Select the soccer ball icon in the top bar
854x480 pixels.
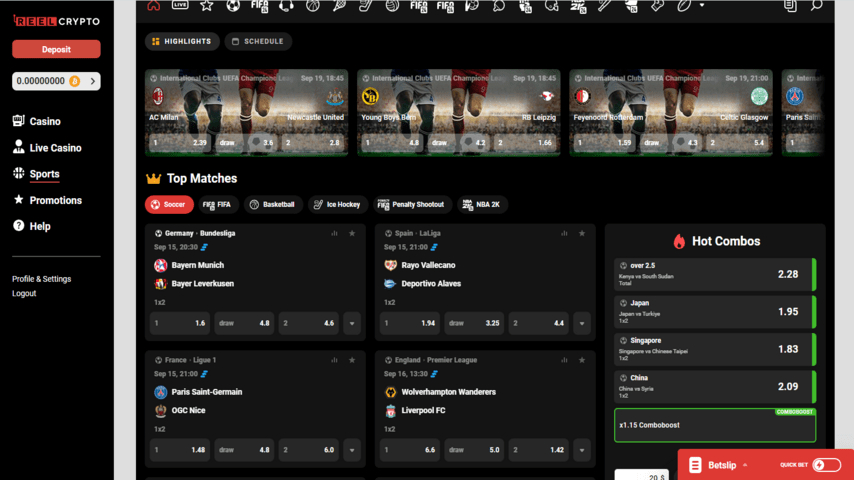(233, 5)
